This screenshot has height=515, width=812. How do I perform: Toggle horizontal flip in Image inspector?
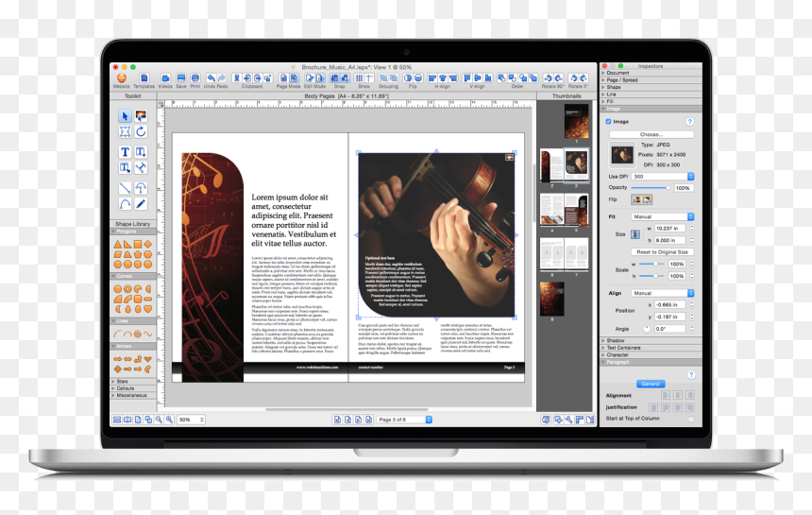pos(636,199)
